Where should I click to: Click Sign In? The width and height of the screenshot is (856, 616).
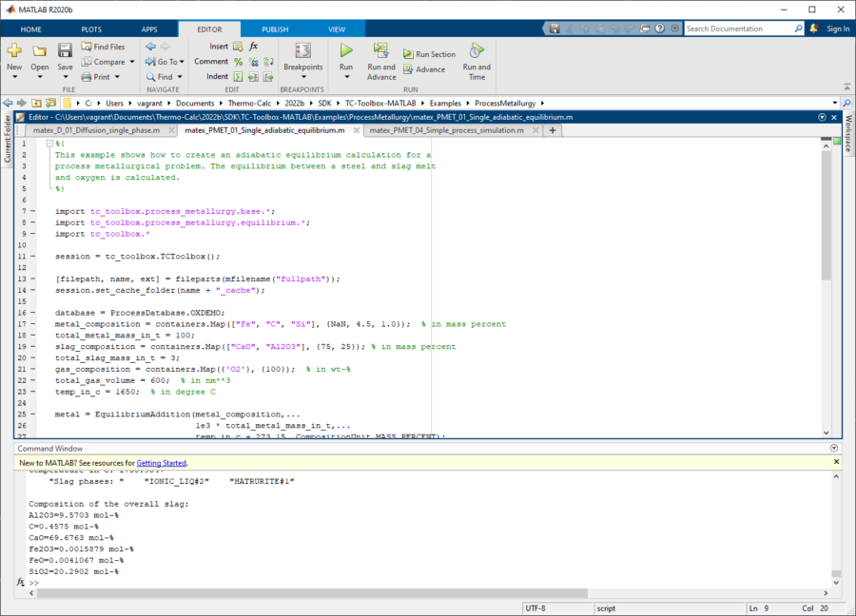pyautogui.click(x=837, y=29)
